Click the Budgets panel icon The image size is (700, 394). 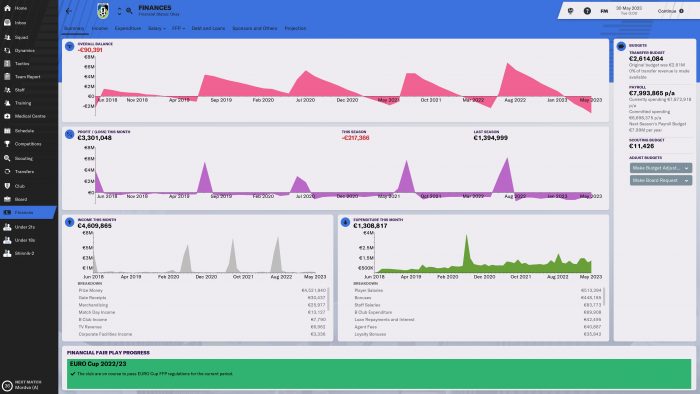coord(621,46)
